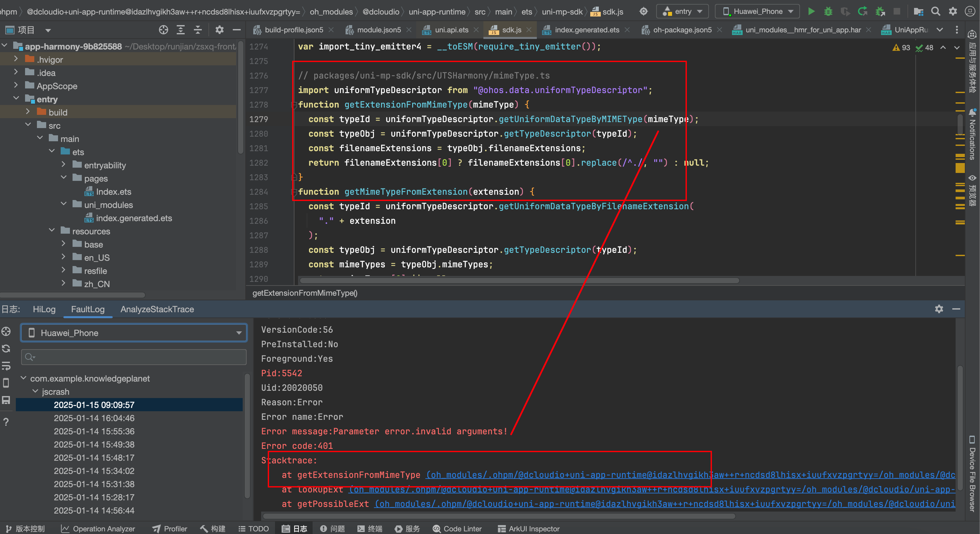Open the Code Linter tool window

coord(457,529)
